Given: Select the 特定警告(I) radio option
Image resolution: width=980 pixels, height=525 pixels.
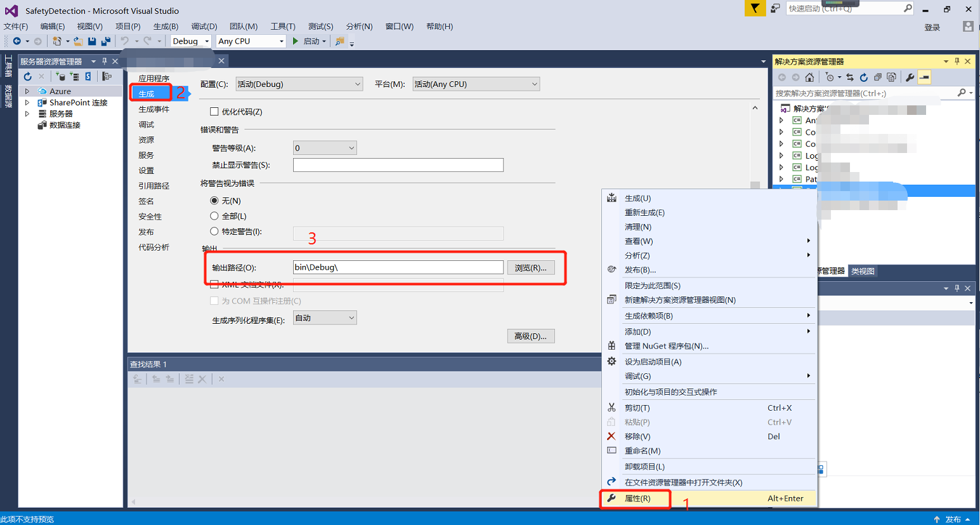Looking at the screenshot, I should (214, 231).
